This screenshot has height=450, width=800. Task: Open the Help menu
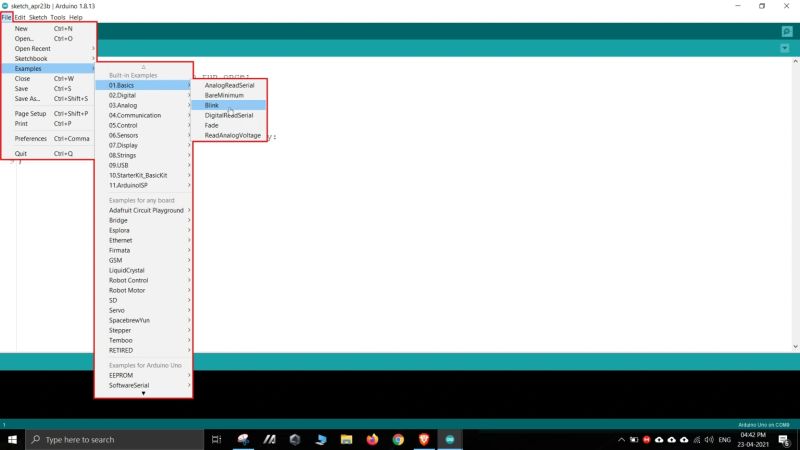pyautogui.click(x=76, y=17)
